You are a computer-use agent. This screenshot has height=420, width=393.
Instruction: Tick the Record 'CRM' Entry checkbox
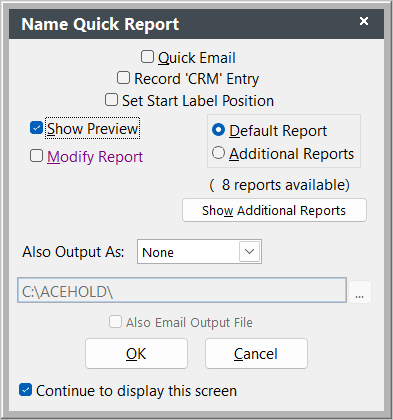123,78
